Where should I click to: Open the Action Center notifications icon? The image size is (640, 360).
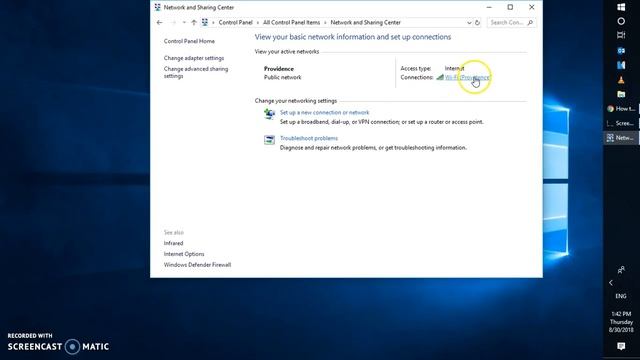(x=621, y=346)
